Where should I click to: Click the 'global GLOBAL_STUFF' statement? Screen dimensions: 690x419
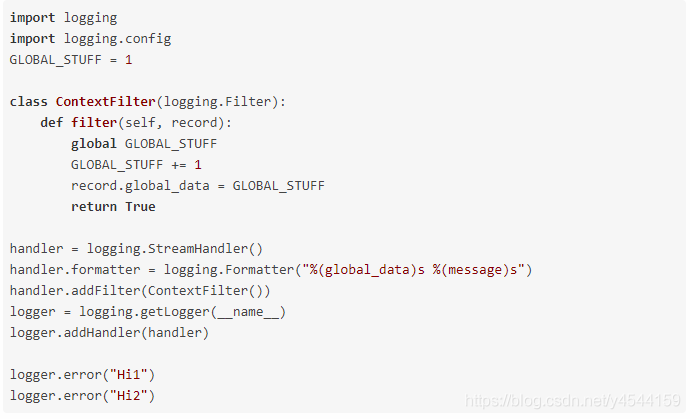(144, 144)
